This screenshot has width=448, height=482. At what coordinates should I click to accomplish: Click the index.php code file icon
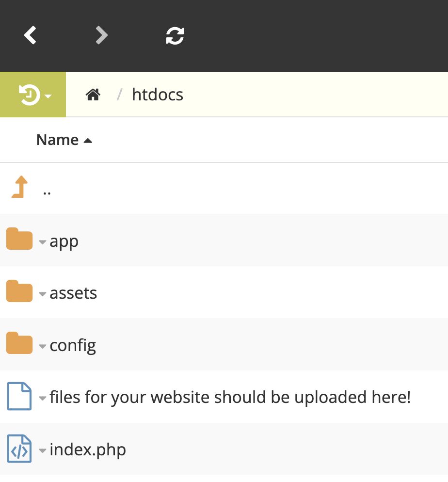click(19, 449)
